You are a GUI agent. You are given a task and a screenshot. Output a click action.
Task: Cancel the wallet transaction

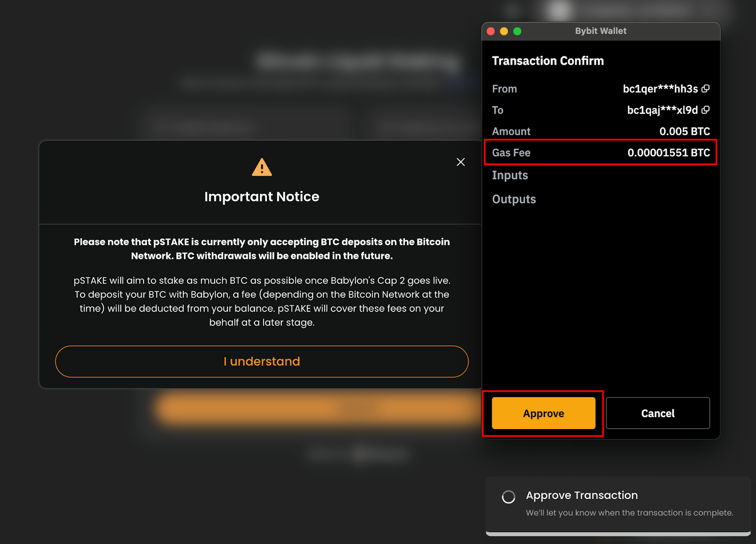click(x=658, y=414)
